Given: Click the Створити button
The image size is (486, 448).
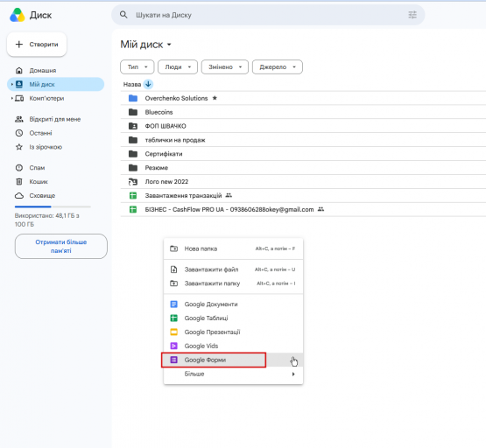Looking at the screenshot, I should click(x=37, y=45).
